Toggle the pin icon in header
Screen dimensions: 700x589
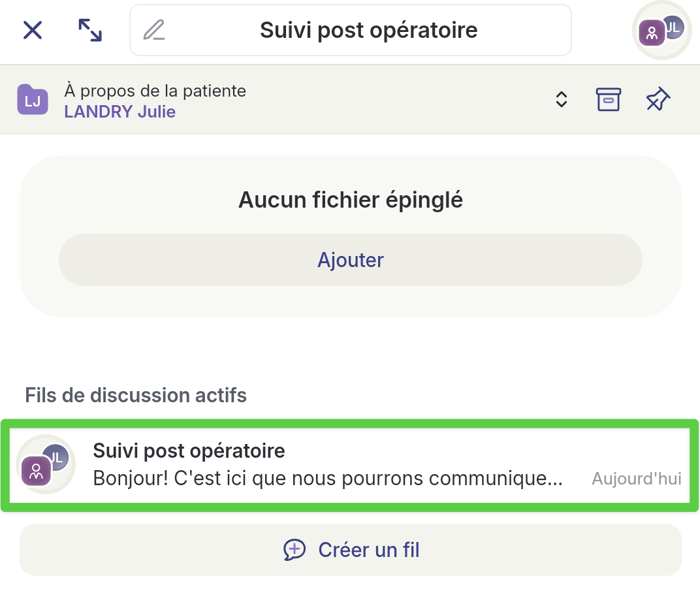click(x=658, y=100)
